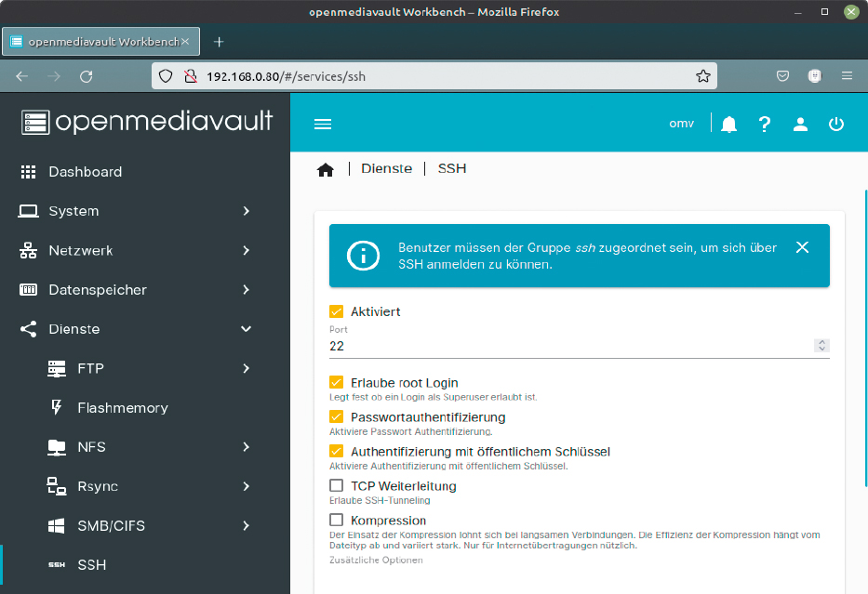The height and width of the screenshot is (594, 868).
Task: Expand the FTP submenu chevron
Action: click(247, 368)
